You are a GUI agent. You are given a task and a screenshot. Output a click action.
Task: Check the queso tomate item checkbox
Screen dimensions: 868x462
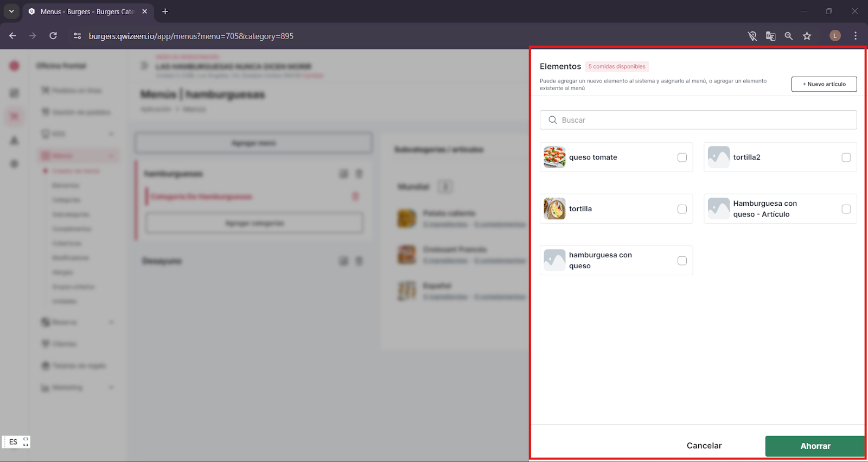[x=682, y=157]
